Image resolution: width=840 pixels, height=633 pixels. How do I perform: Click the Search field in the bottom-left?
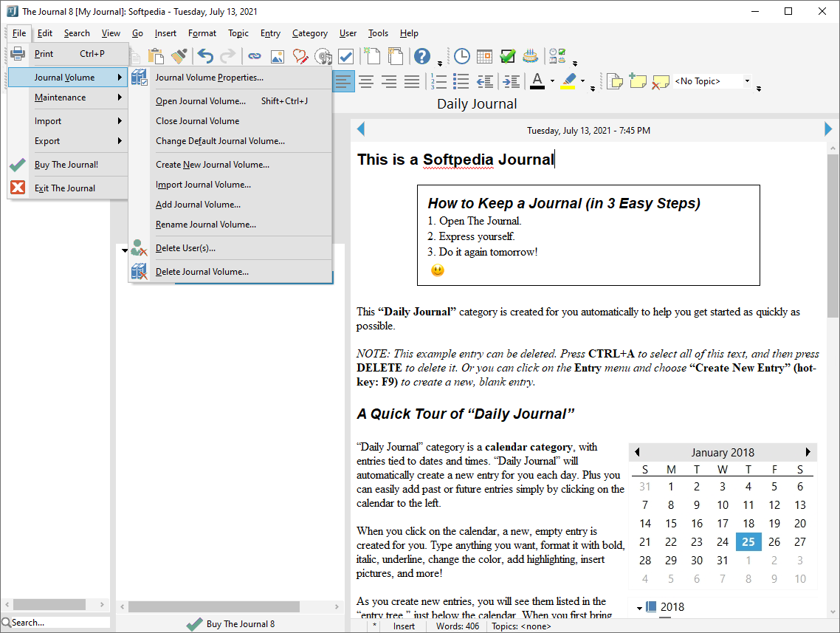pyautogui.click(x=55, y=623)
